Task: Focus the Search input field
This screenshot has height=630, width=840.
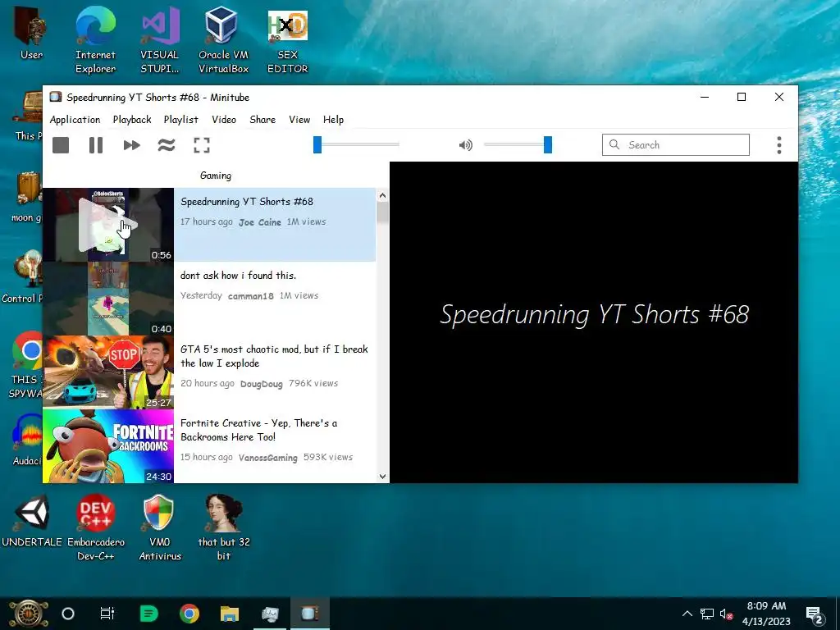Action: click(x=676, y=144)
